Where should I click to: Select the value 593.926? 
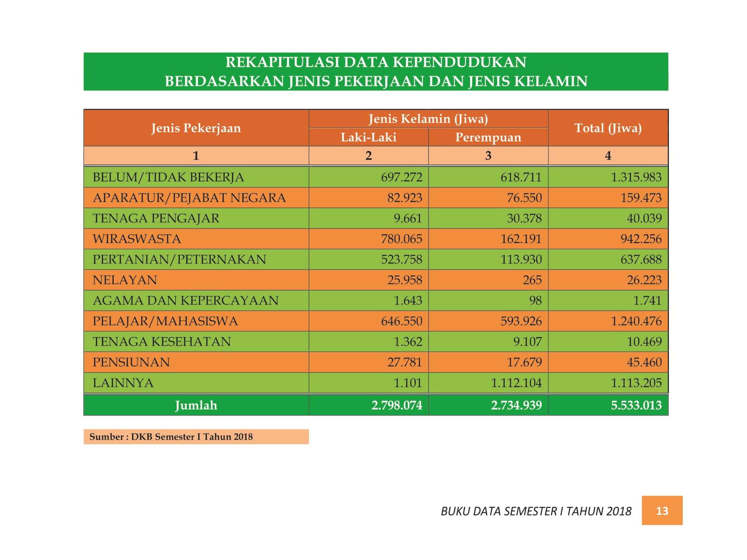click(x=521, y=321)
